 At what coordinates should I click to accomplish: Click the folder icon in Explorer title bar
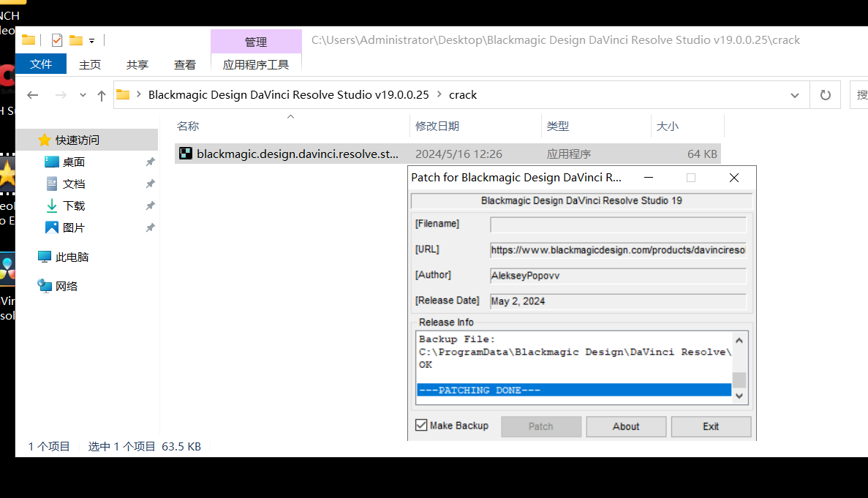point(29,39)
